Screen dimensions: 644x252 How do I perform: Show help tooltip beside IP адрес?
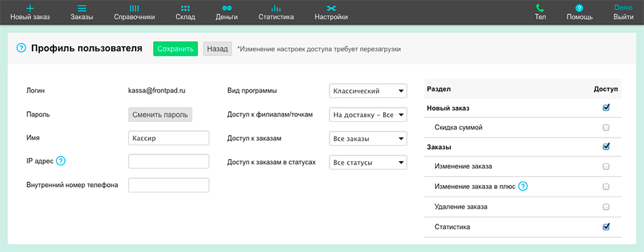click(61, 161)
